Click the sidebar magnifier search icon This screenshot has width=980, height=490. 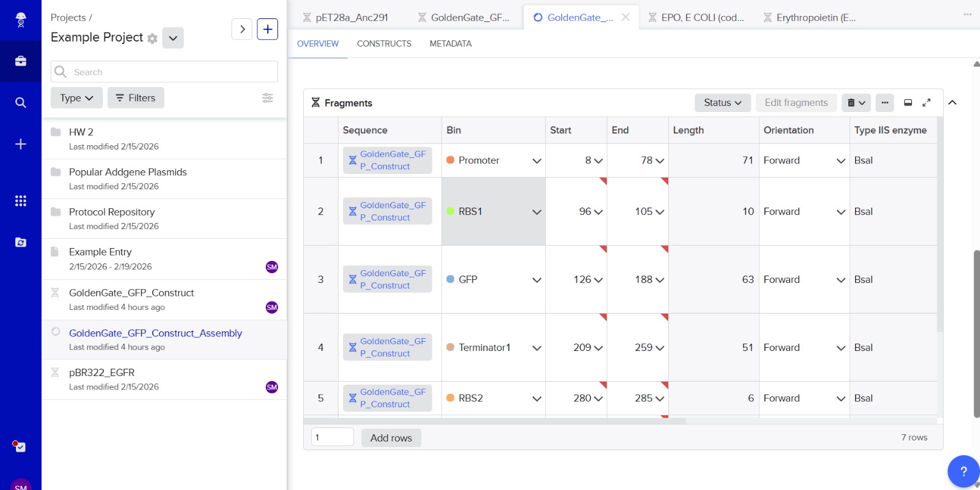tap(20, 102)
